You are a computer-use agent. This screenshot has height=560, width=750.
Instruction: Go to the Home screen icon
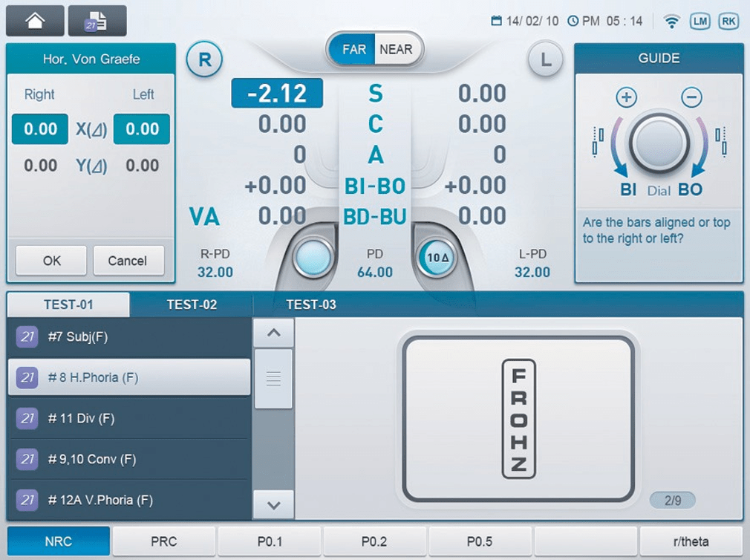tap(34, 21)
